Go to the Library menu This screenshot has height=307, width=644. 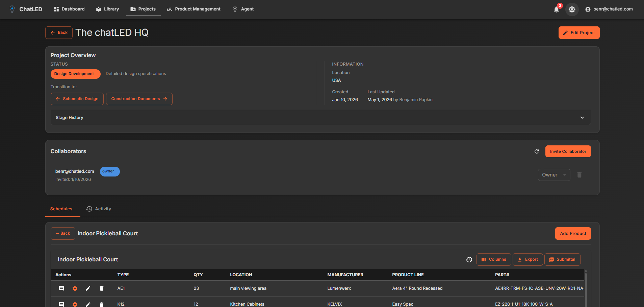point(108,9)
